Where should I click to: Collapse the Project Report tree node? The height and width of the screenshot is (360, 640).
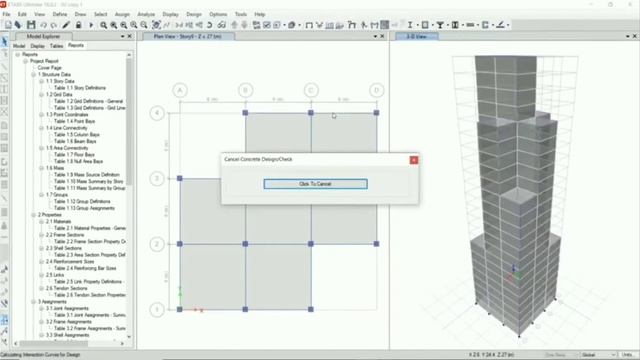[25, 61]
